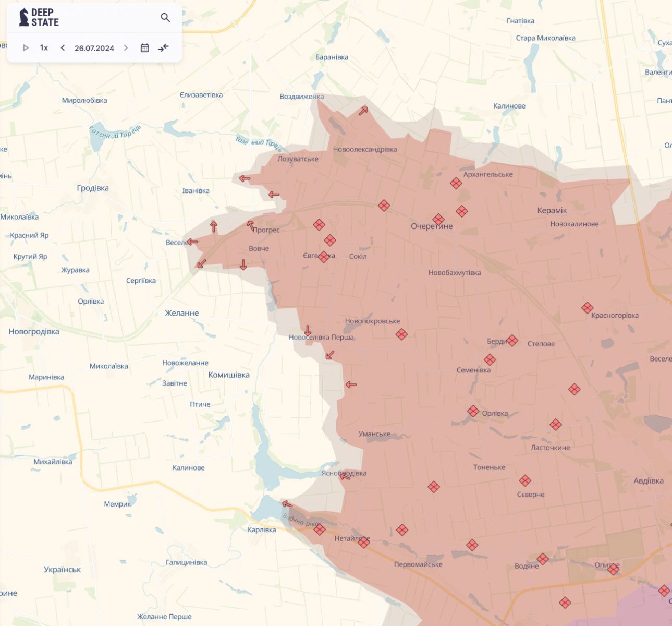Click the Михайлівка village label

(53, 462)
